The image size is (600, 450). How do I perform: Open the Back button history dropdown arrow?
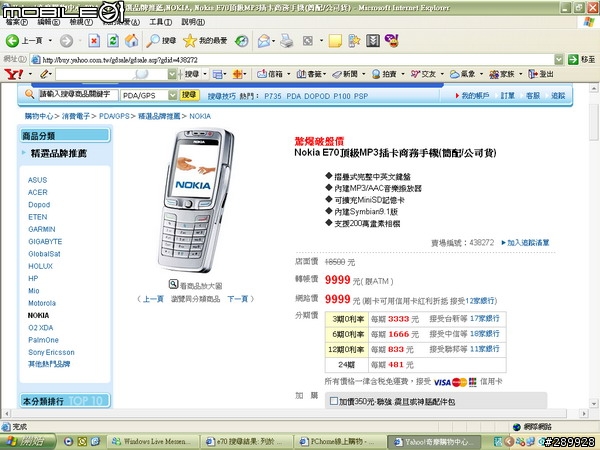point(50,41)
